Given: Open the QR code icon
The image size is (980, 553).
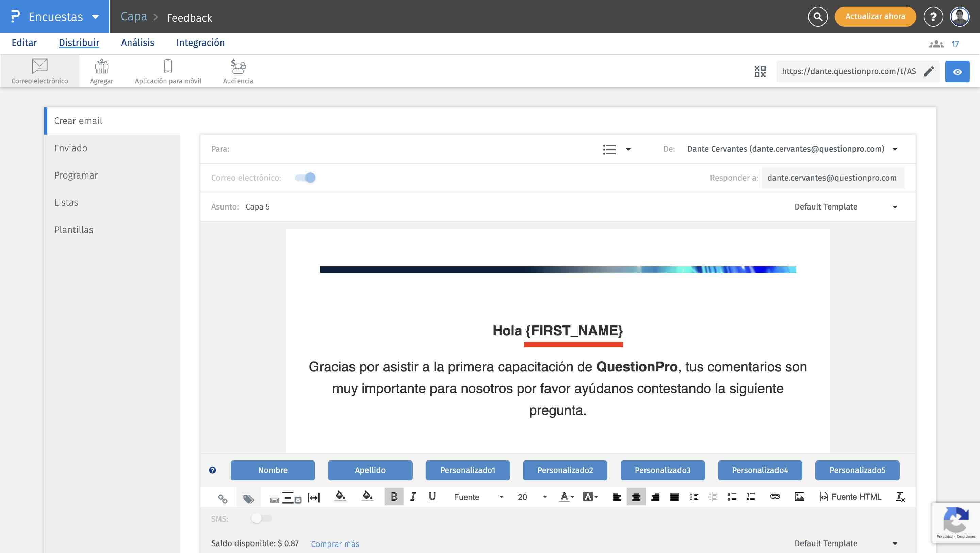Looking at the screenshot, I should click(760, 71).
